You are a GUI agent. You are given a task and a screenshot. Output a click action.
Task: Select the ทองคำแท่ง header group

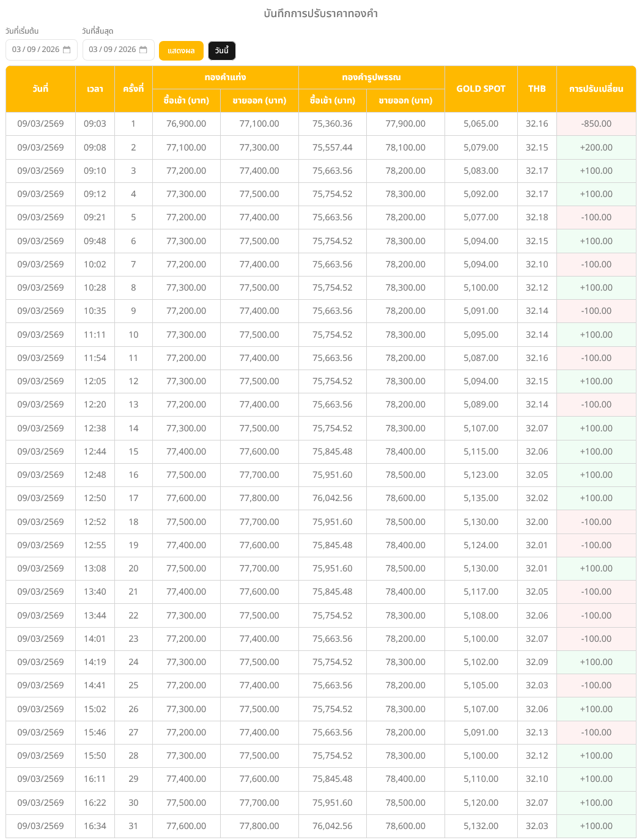pyautogui.click(x=225, y=77)
